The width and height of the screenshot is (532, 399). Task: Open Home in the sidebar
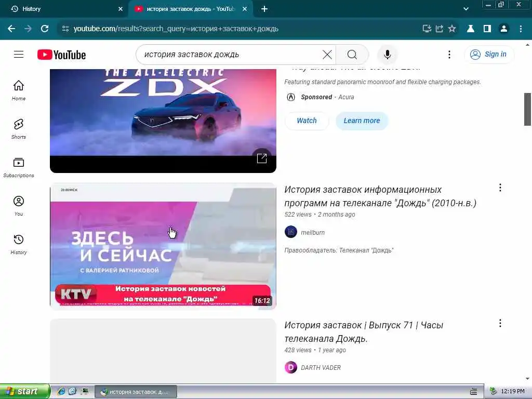tap(19, 90)
